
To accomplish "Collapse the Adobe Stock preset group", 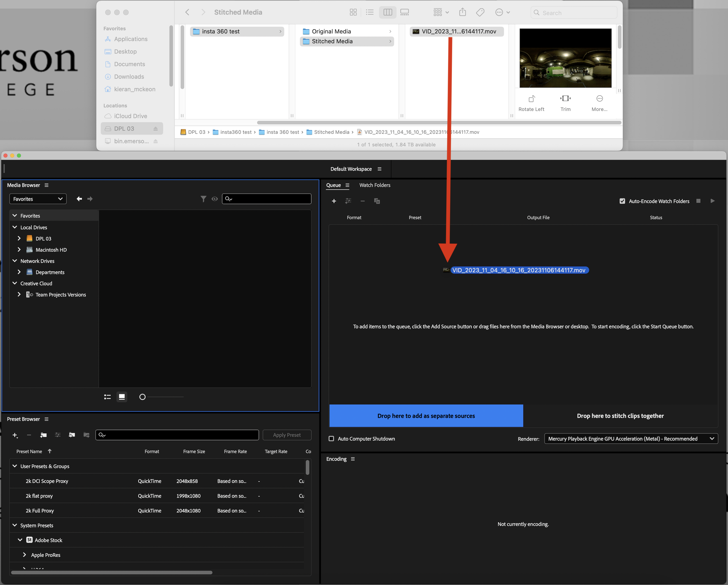I will (20, 540).
